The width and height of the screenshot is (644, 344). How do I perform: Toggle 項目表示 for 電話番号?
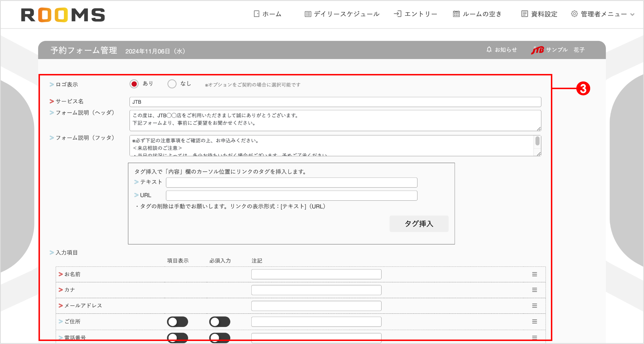pyautogui.click(x=178, y=338)
